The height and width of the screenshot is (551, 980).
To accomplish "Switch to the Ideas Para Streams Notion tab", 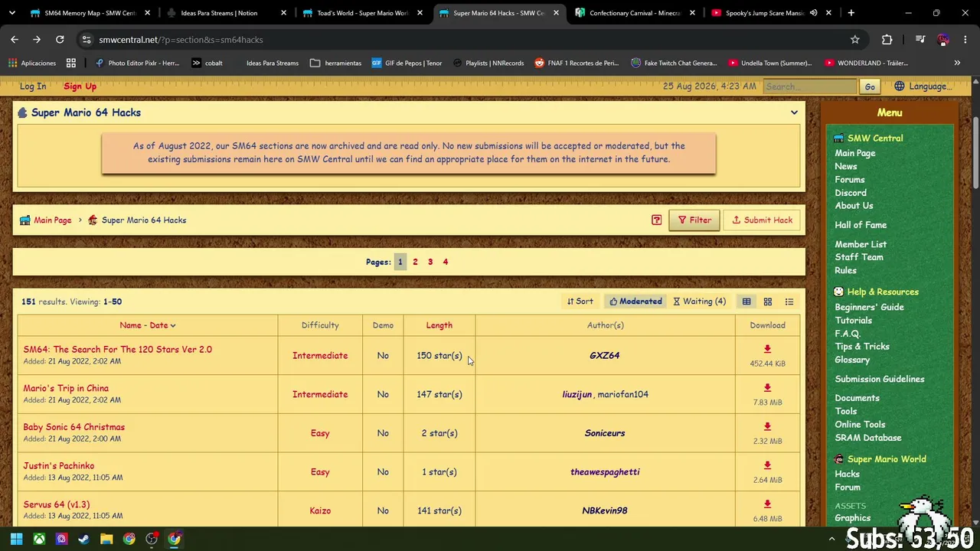I will [226, 13].
